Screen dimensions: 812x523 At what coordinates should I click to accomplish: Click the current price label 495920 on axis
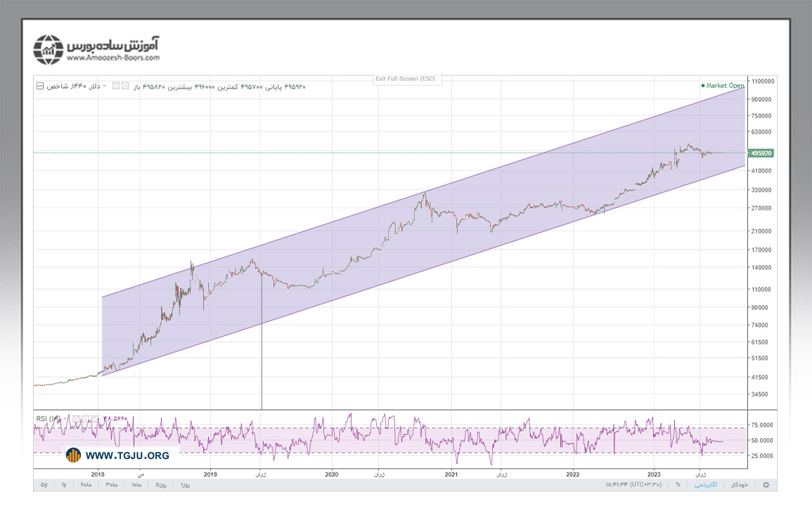click(x=761, y=153)
